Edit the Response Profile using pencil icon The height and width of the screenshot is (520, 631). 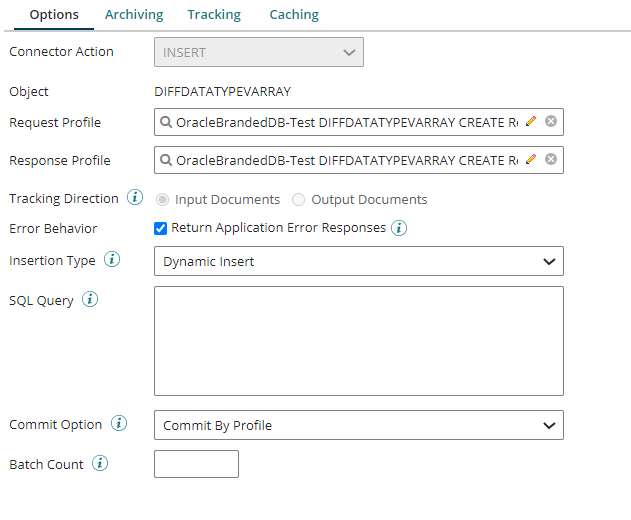(x=531, y=159)
